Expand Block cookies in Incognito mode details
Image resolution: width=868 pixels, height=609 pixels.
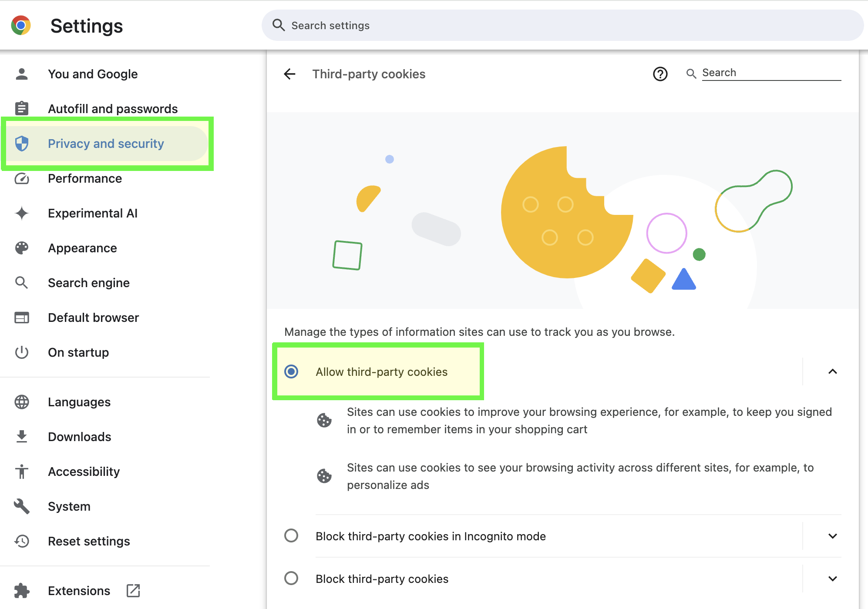coord(832,536)
